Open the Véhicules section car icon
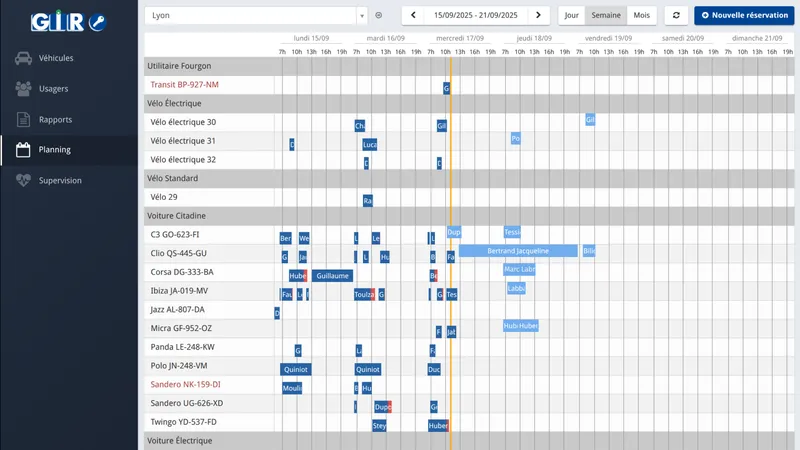Viewport: 800px width, 450px height. point(22,58)
